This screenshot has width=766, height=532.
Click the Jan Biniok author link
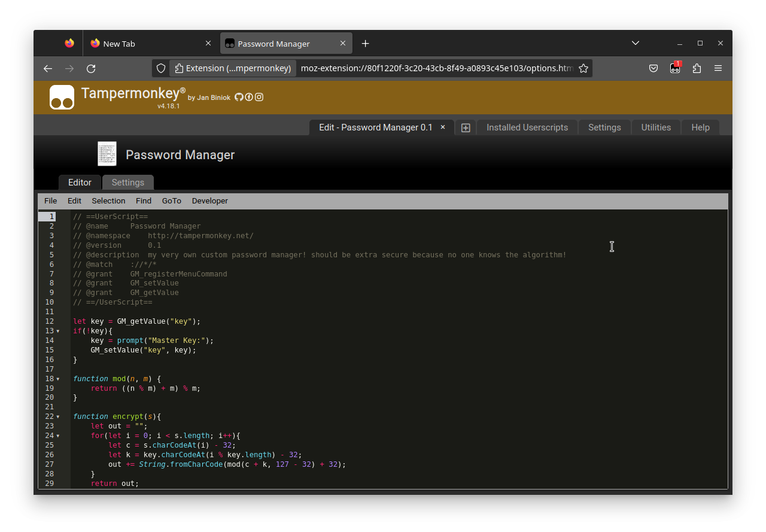pos(213,98)
